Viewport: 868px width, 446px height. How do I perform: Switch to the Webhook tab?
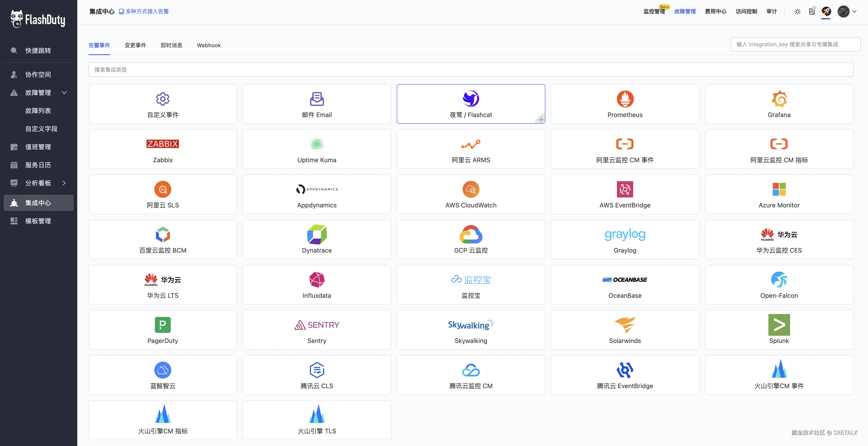209,45
